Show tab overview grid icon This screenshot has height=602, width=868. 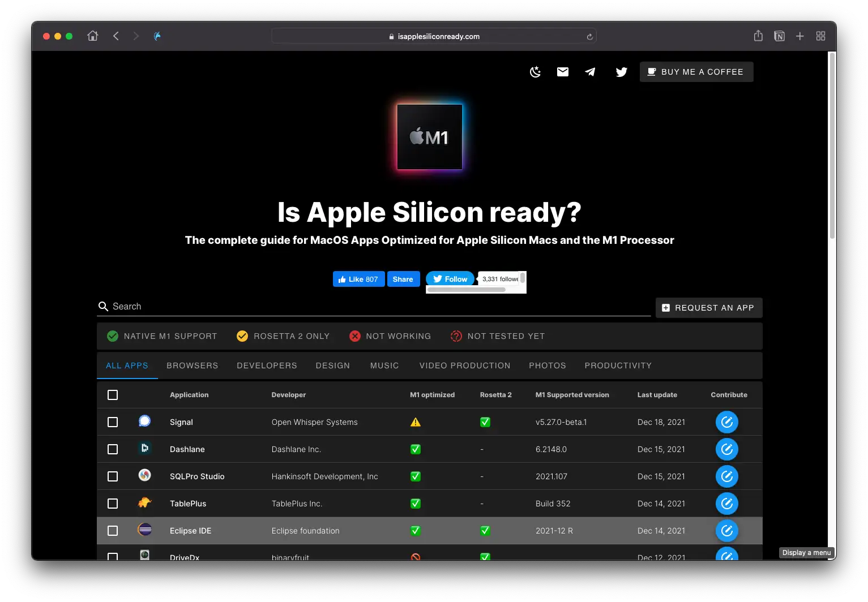[x=820, y=36]
